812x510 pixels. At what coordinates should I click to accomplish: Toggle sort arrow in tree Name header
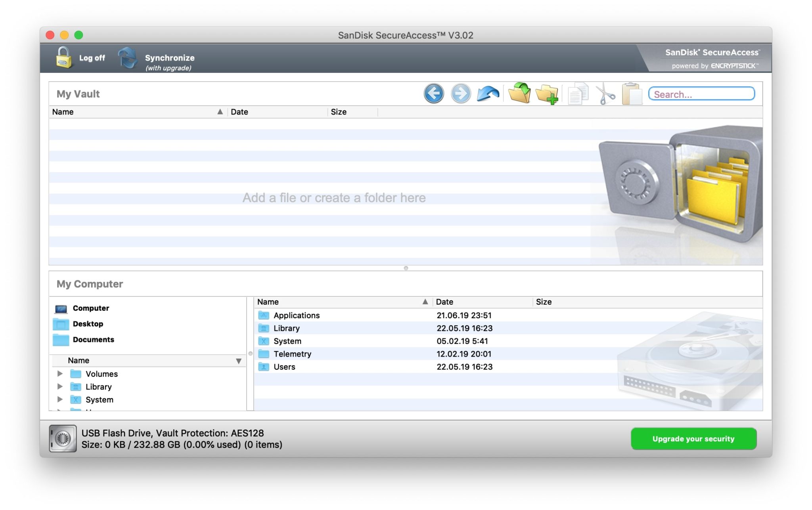tap(238, 361)
